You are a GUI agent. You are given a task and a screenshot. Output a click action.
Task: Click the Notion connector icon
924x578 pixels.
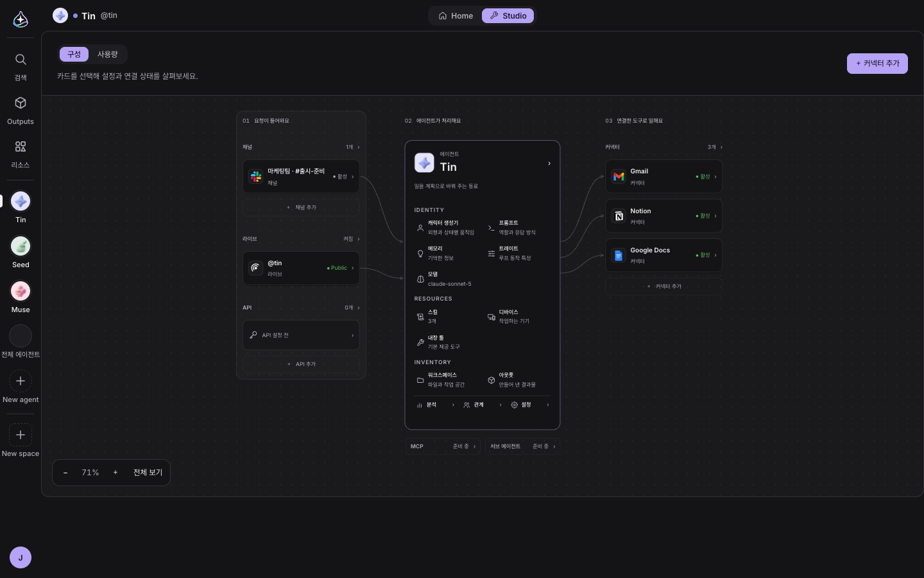[619, 216]
